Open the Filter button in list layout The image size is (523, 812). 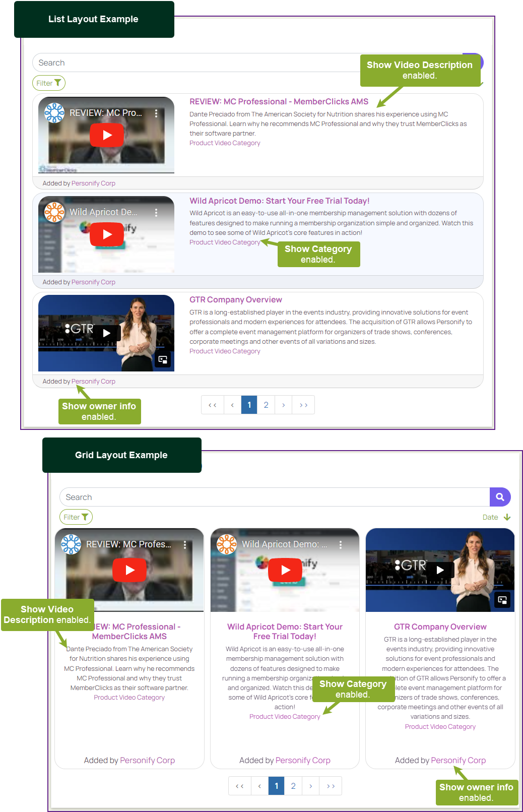(x=49, y=83)
